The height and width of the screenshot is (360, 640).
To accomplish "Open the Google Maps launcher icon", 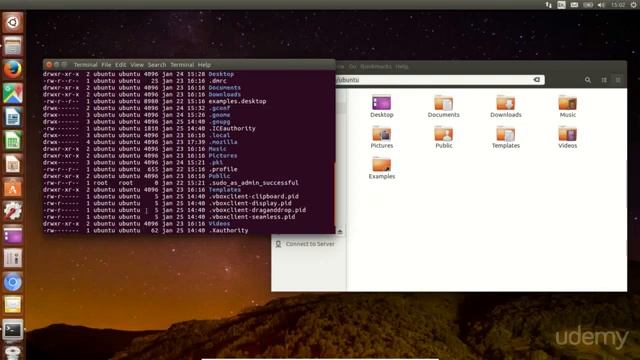I will 13,93.
